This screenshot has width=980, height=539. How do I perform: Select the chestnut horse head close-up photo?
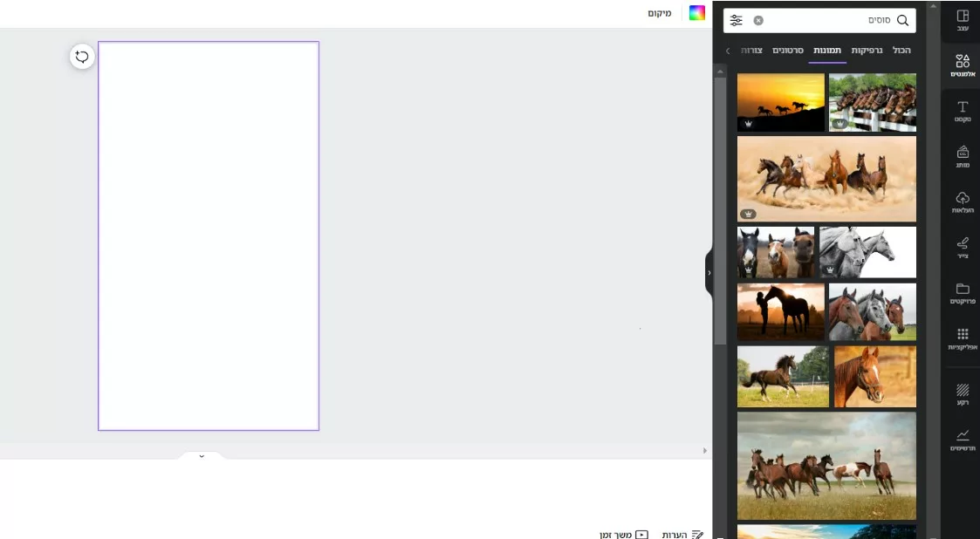pyautogui.click(x=875, y=377)
